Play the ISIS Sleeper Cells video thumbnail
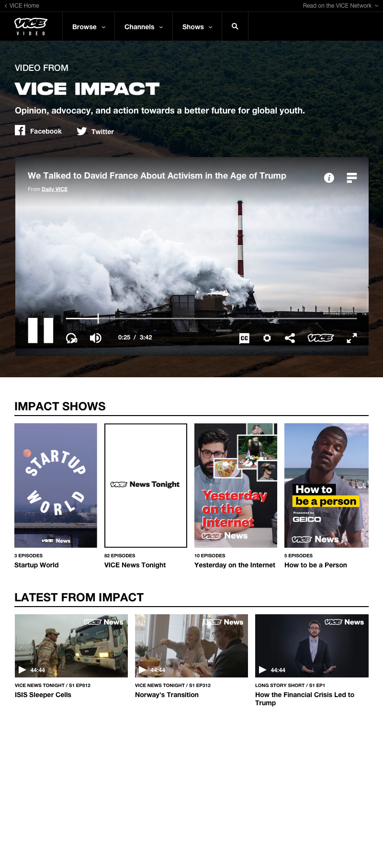This screenshot has width=383, height=868. [71, 646]
